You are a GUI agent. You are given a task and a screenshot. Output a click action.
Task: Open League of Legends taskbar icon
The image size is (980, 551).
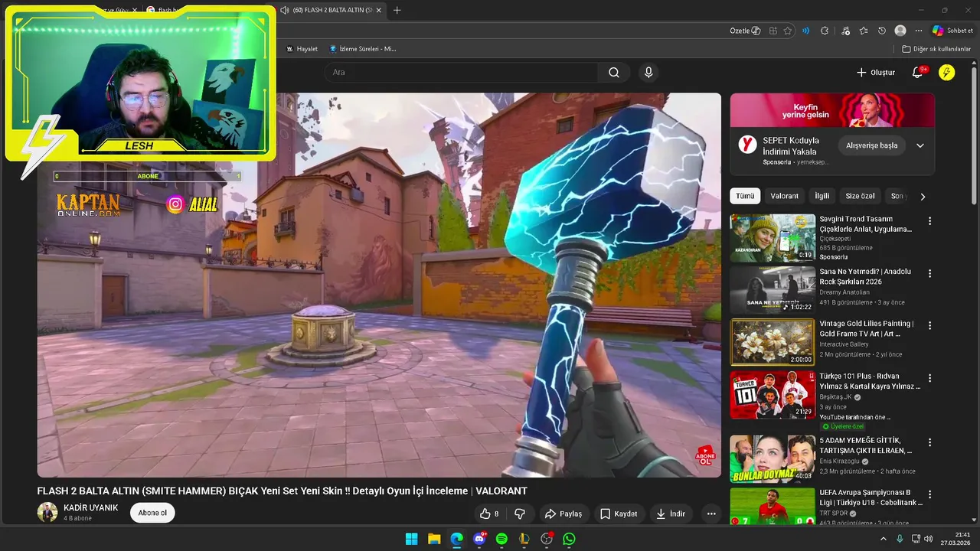tap(524, 539)
